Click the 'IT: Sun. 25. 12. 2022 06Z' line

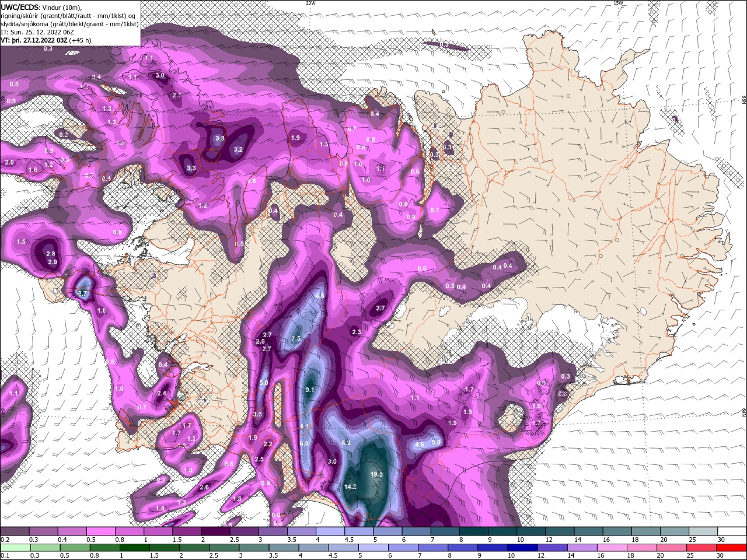tap(39, 33)
